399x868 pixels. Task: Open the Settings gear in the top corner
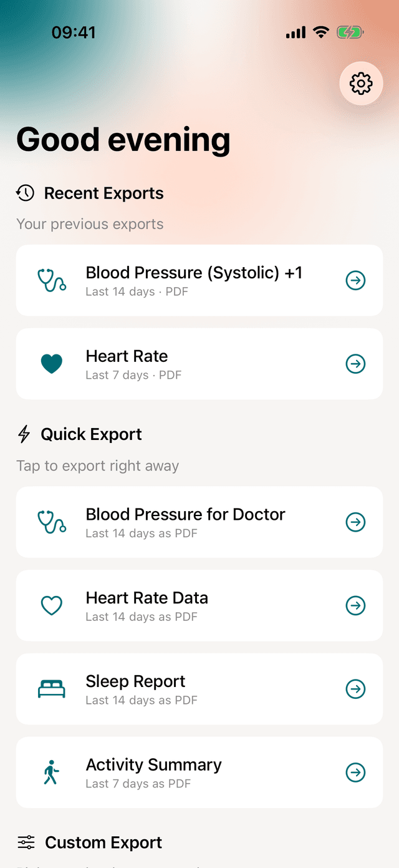tap(360, 83)
